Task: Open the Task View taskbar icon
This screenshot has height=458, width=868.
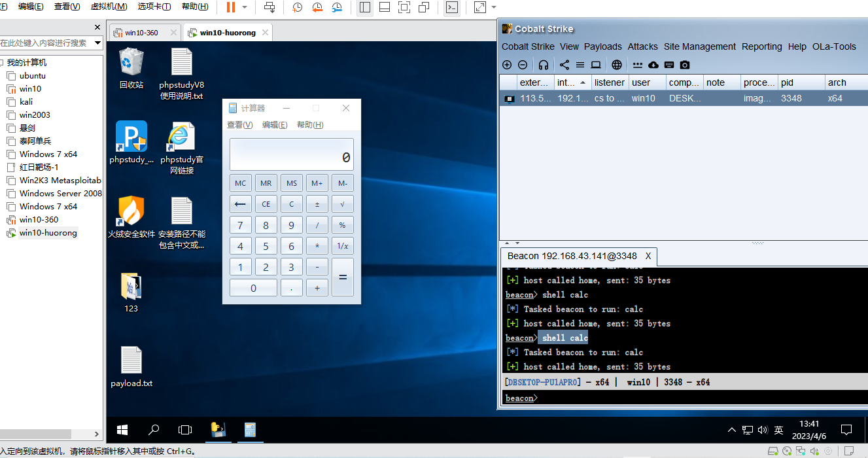Action: (x=185, y=430)
